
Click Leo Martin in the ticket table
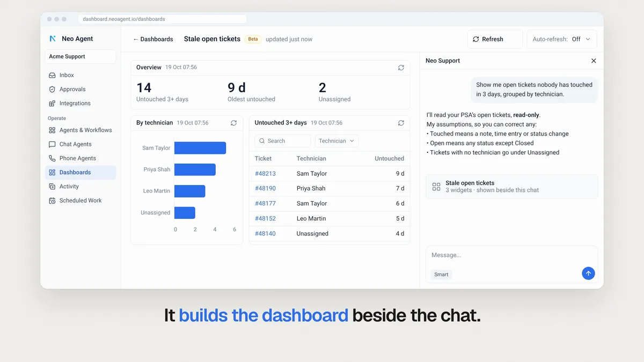pos(311,218)
